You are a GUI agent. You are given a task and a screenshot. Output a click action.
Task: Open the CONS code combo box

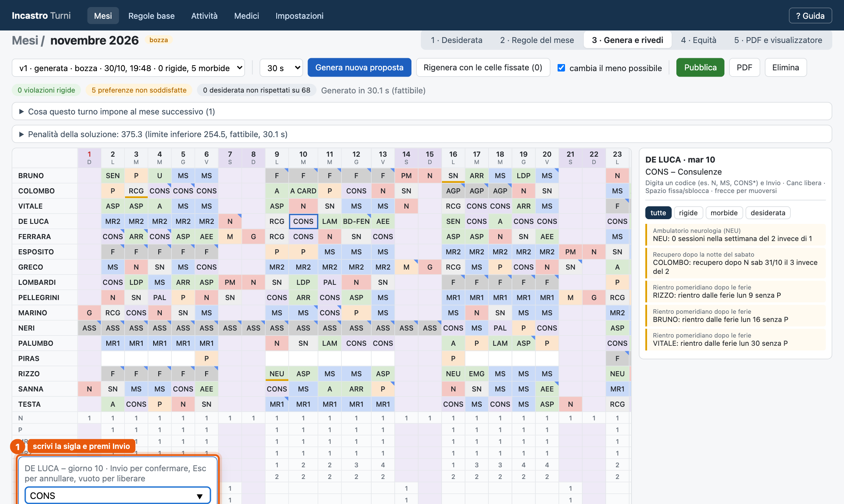tap(117, 495)
